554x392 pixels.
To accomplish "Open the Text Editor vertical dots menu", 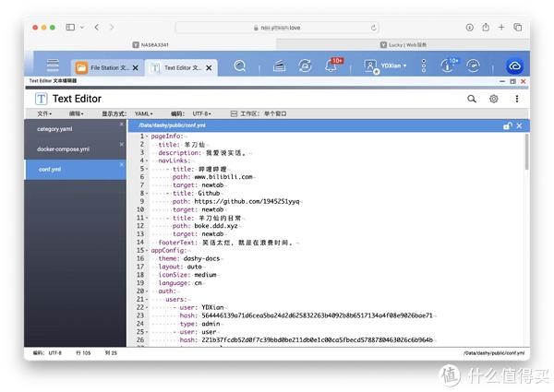I will coord(517,99).
